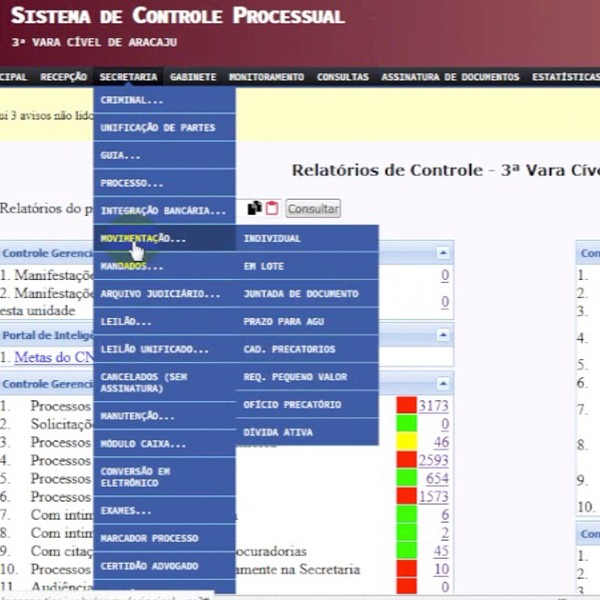Viewport: 600px width, 600px height.
Task: Select Individual from the Movimentação submenu
Action: [x=272, y=239]
